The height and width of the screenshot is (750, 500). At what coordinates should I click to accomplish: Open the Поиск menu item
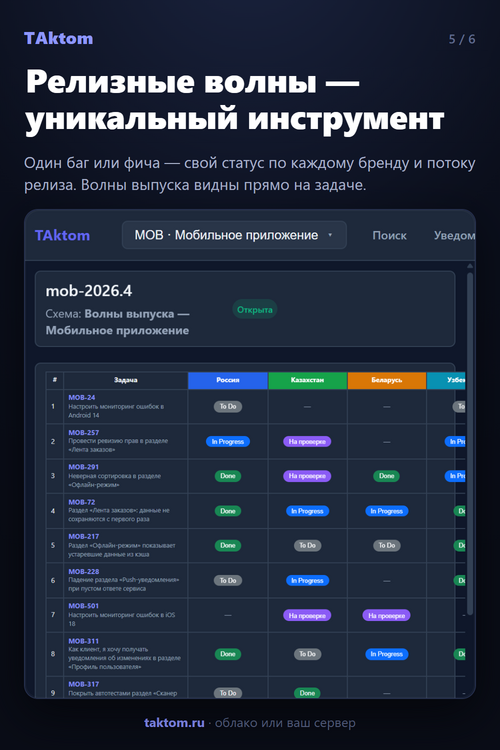[x=389, y=235]
